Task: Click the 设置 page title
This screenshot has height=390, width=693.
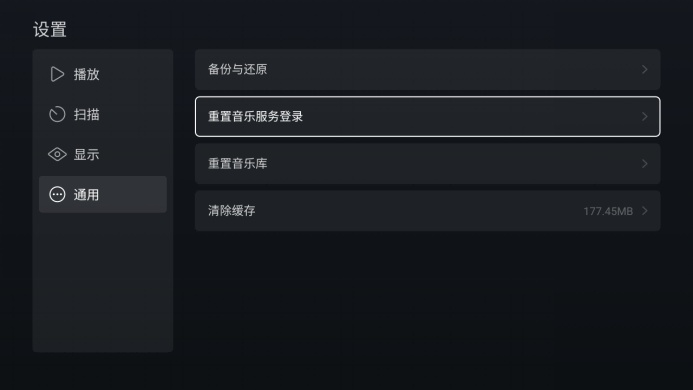Action: [50, 30]
